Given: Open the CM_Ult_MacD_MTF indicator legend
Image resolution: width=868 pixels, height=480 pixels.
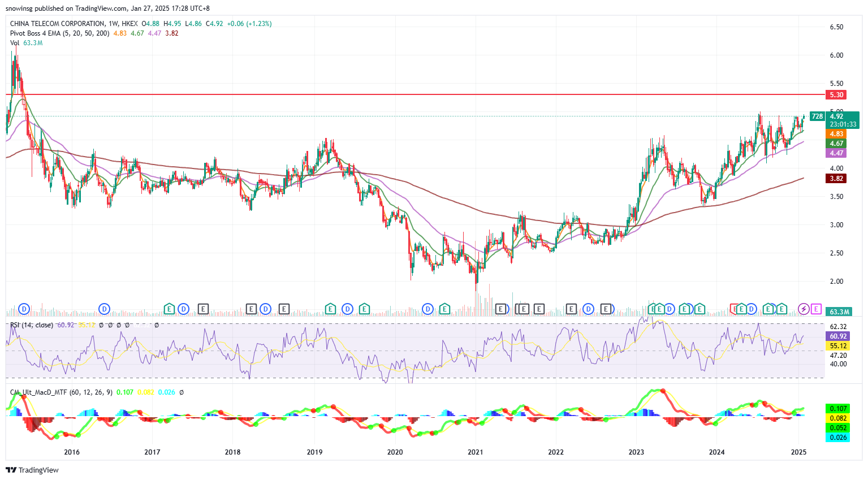Looking at the screenshot, I should (x=62, y=392).
